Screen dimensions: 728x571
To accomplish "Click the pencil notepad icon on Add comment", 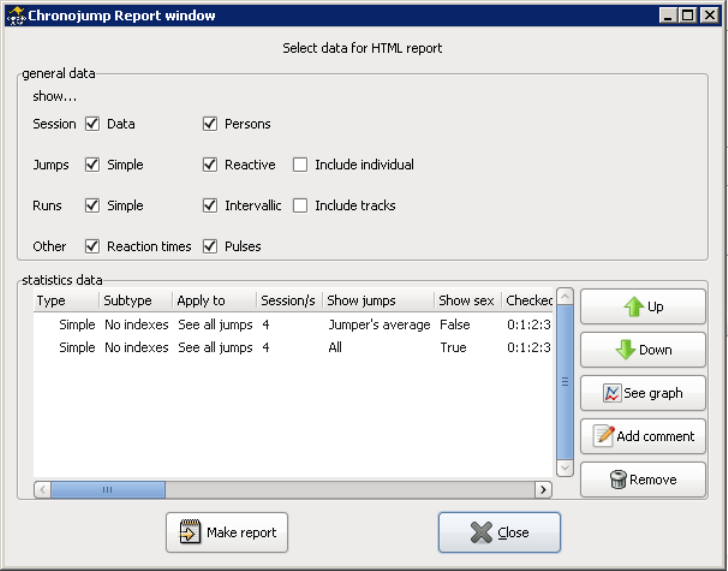I will click(604, 436).
